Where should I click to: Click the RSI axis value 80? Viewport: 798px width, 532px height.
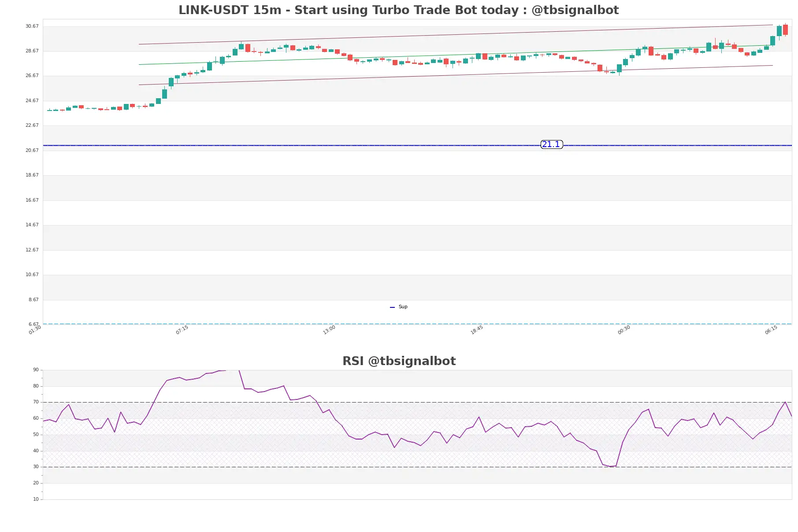tap(36, 386)
